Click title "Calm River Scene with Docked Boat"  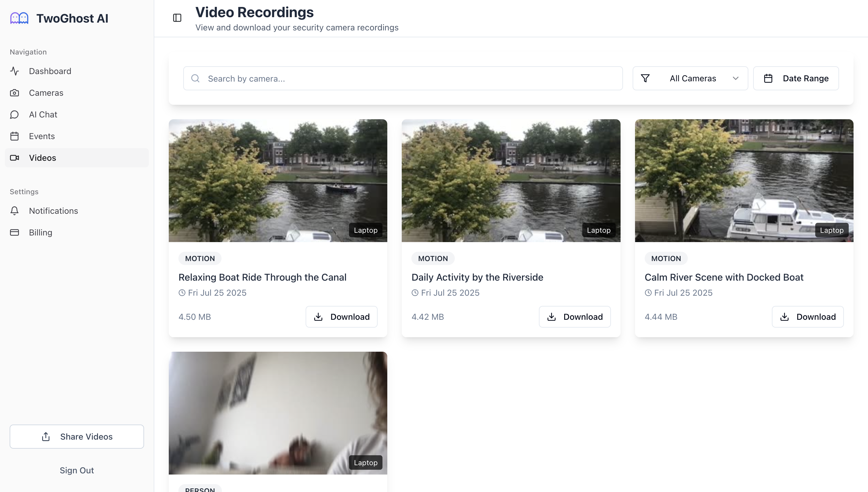[x=724, y=277]
